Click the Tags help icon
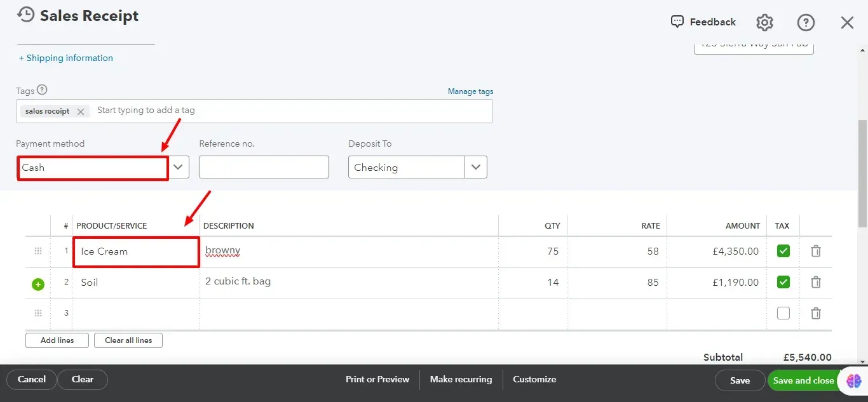The width and height of the screenshot is (868, 402). click(x=43, y=90)
